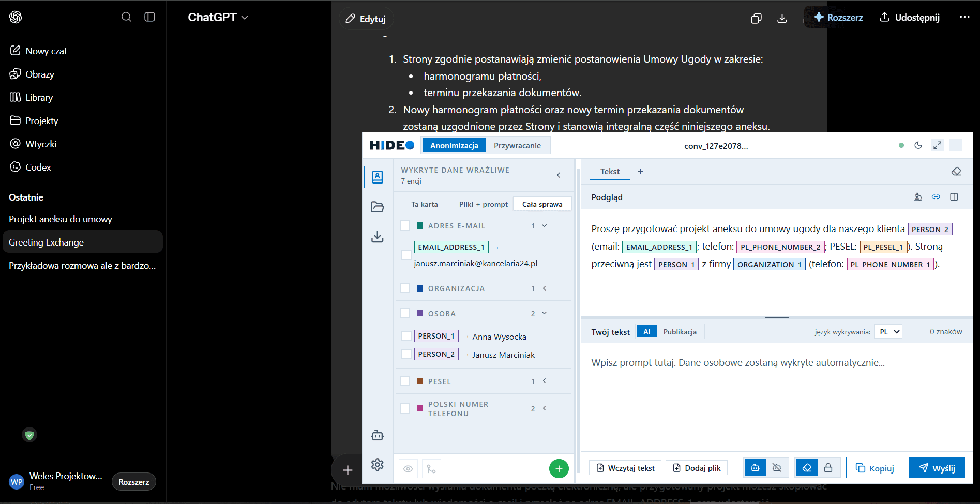The image size is (980, 504).
Task: Collapse the Wykryte dane wrażliwe panel
Action: click(559, 175)
